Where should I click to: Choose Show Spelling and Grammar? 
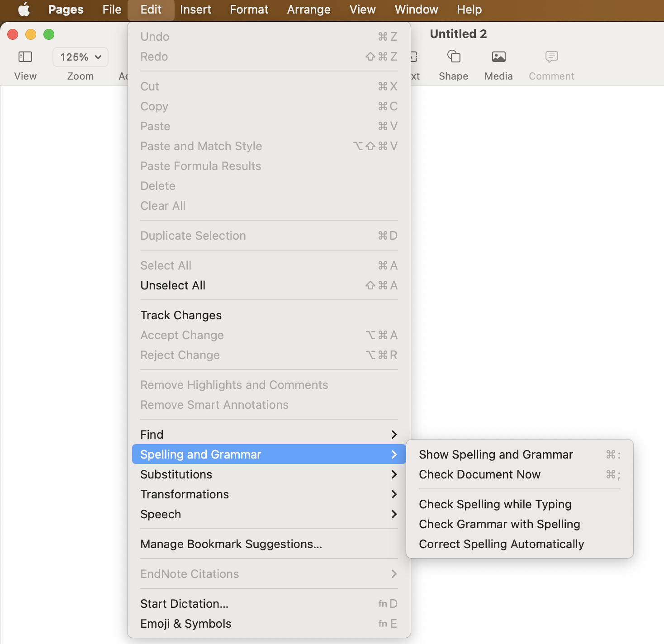[x=520, y=455]
